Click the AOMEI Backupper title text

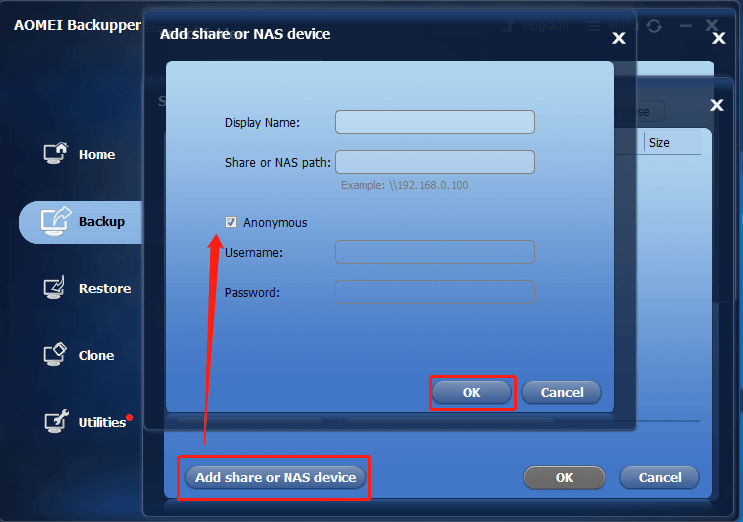77,25
